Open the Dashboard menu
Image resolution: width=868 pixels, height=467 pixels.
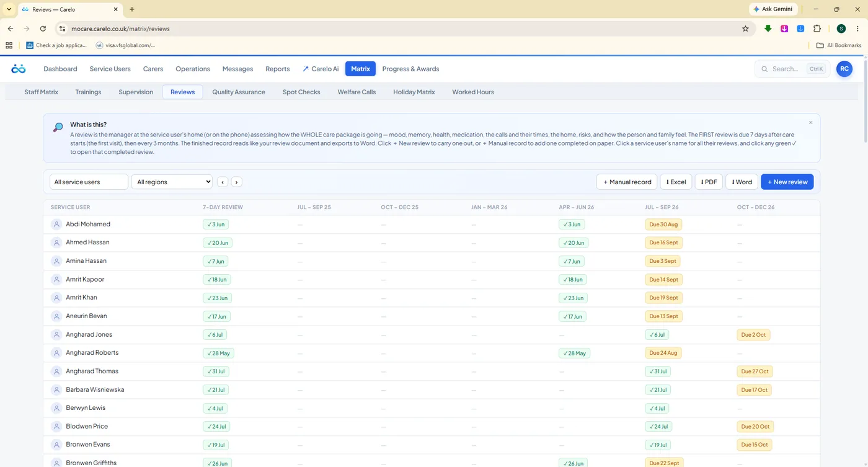click(x=60, y=69)
